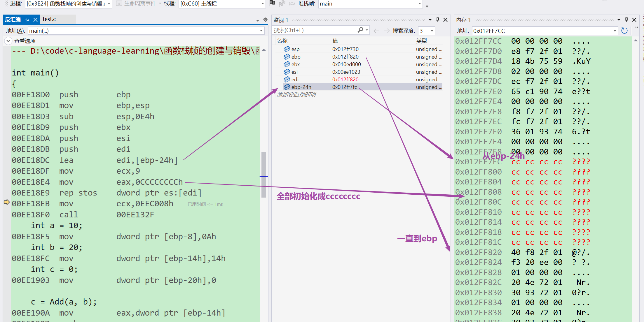Click the flag thread icon
644x322 pixels.
tap(272, 3)
